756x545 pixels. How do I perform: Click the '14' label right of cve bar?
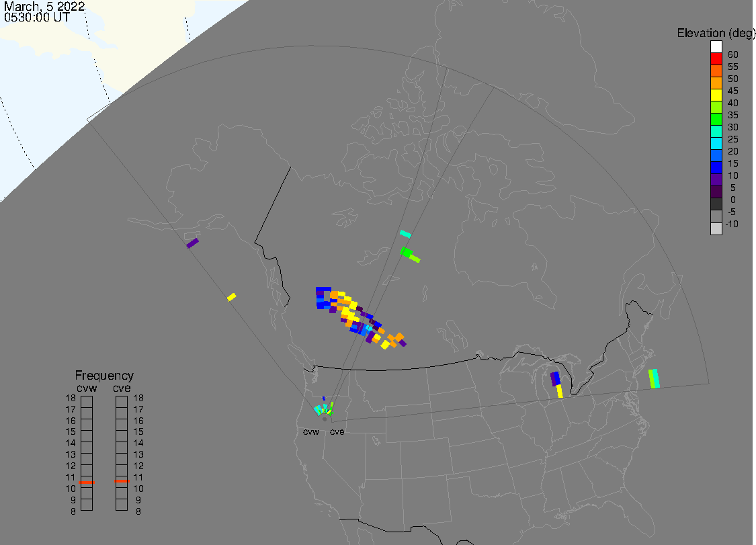[x=138, y=444]
